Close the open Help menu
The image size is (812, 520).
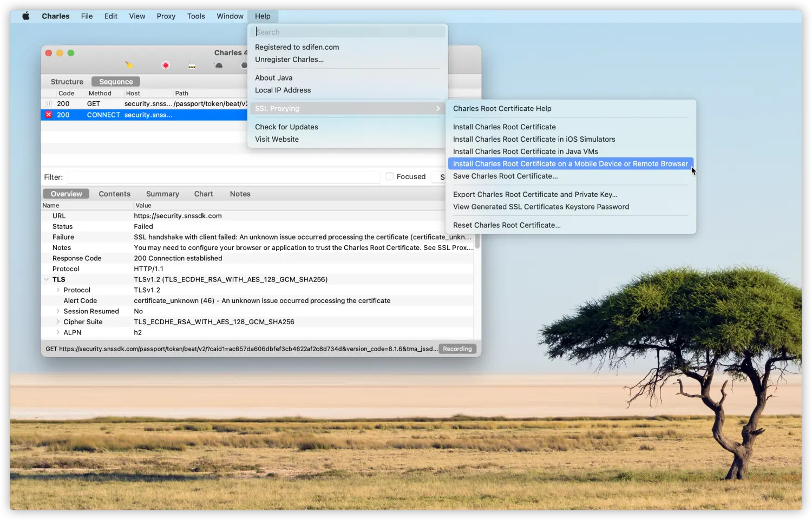tap(263, 16)
